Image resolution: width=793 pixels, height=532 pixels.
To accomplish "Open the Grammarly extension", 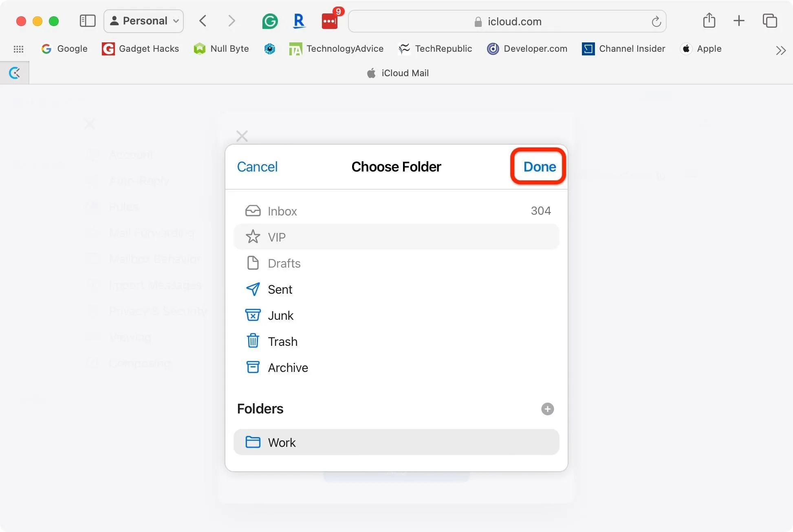I will coord(270,21).
